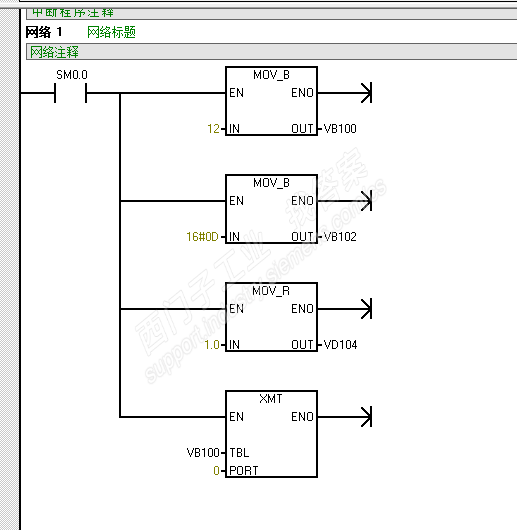Edit TBL operand VB100 on XMT
This screenshot has height=530, width=517.
tap(203, 453)
